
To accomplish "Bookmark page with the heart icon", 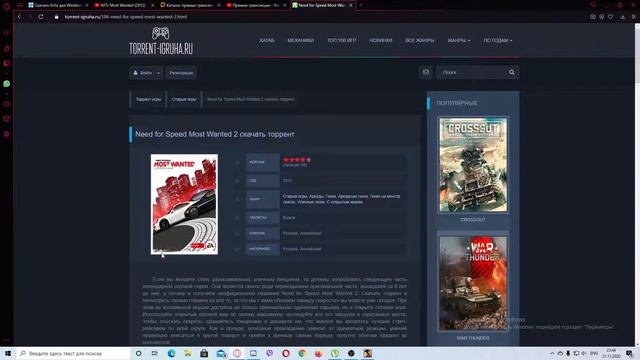I will pos(610,17).
